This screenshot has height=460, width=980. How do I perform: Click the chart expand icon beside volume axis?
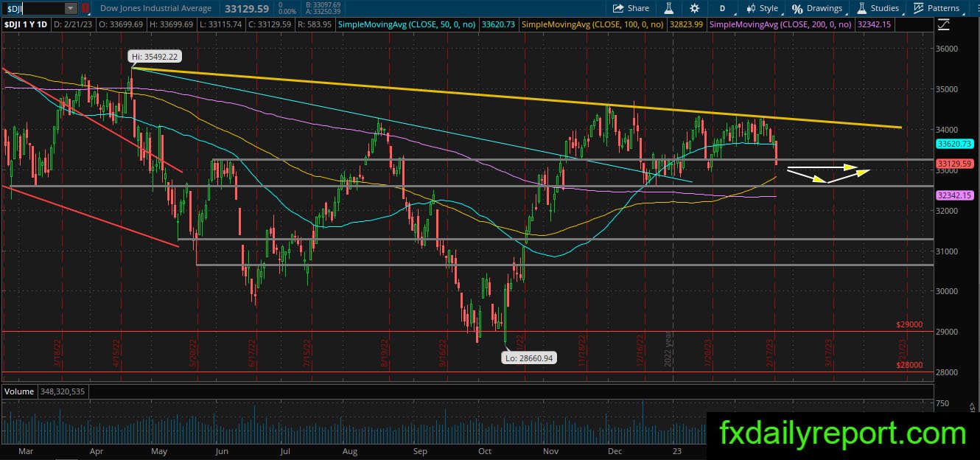(x=972, y=407)
